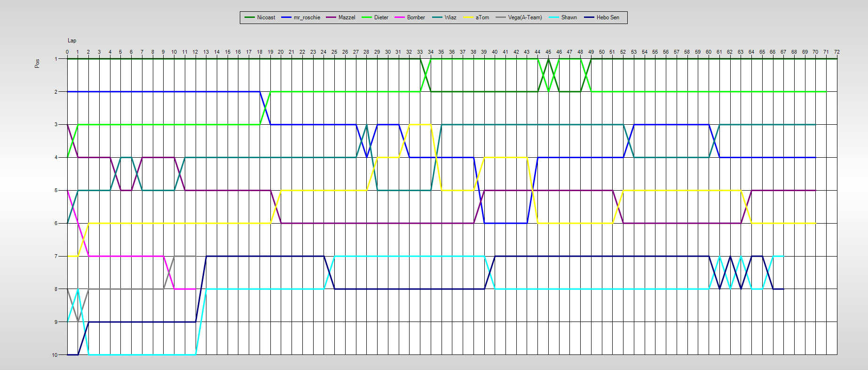Select the position 5 vertical axis label
The height and width of the screenshot is (370, 868).
click(56, 191)
